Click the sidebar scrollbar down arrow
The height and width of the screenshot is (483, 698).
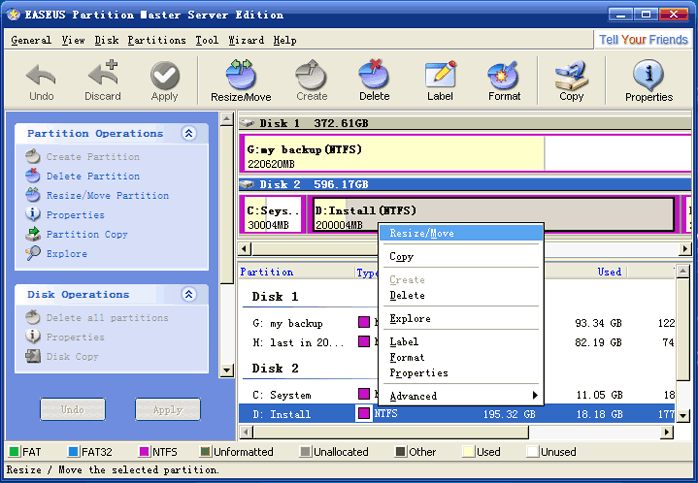coord(227,370)
